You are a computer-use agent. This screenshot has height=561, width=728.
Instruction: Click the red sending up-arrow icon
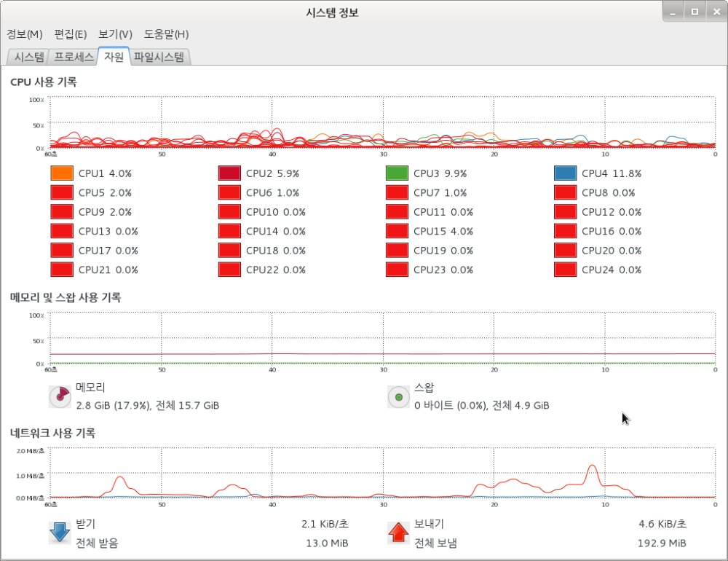[398, 533]
